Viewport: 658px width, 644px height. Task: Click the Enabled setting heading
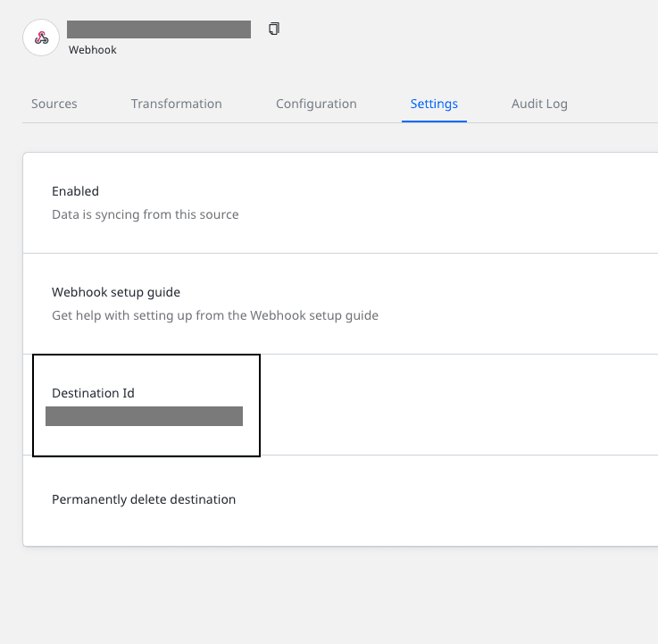click(x=75, y=191)
